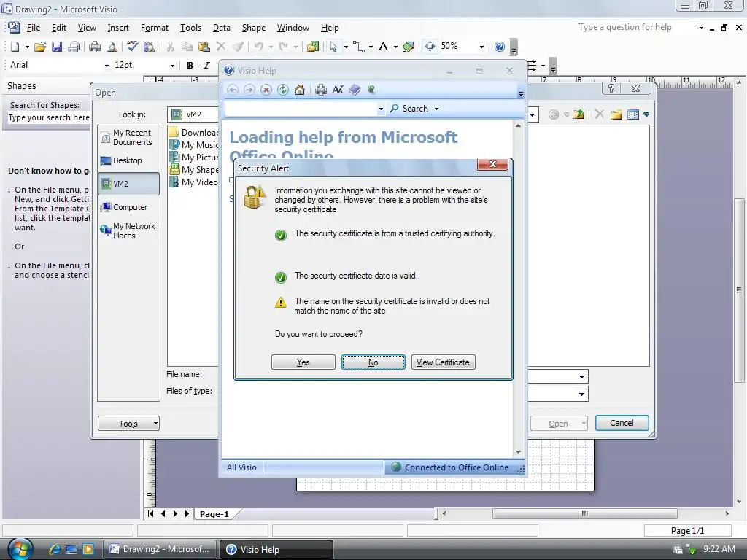The image size is (747, 560).
Task: Open the Format menu
Action: (155, 28)
